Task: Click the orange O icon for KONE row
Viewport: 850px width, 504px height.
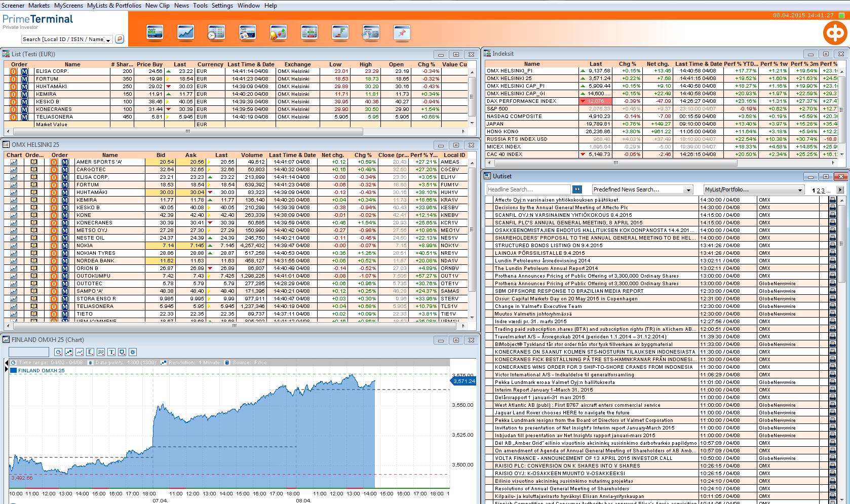Action: [x=54, y=215]
